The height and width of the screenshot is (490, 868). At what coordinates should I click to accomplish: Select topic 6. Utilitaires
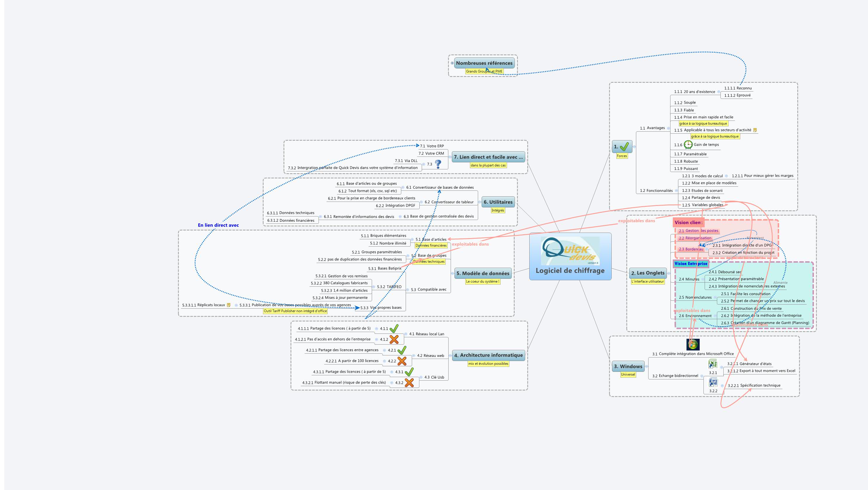pos(498,202)
